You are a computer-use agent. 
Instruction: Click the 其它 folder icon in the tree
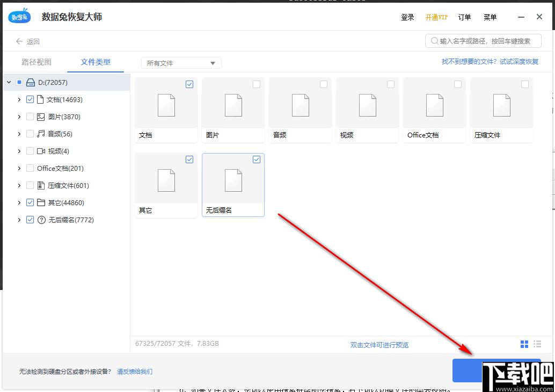click(x=41, y=202)
